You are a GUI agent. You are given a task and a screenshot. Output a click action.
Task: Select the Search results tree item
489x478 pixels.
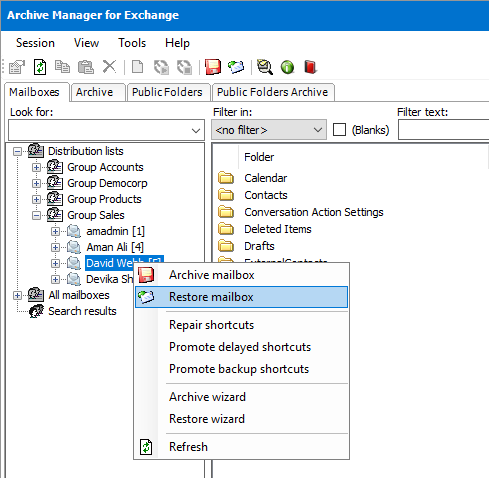[82, 311]
